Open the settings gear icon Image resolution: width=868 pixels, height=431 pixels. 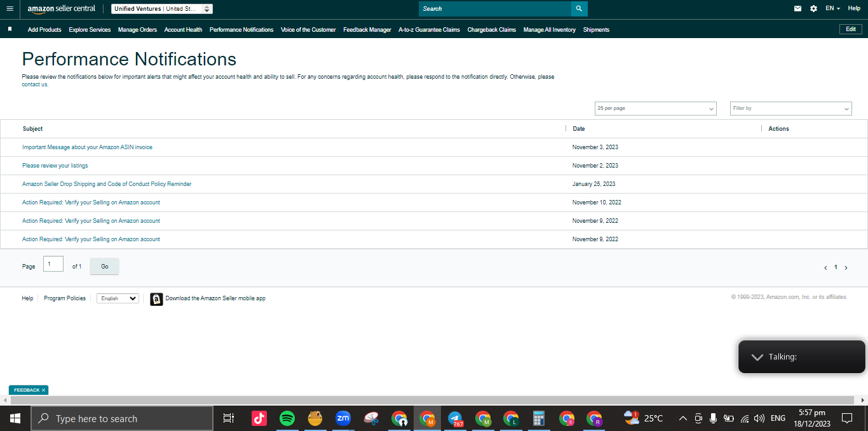coord(813,9)
